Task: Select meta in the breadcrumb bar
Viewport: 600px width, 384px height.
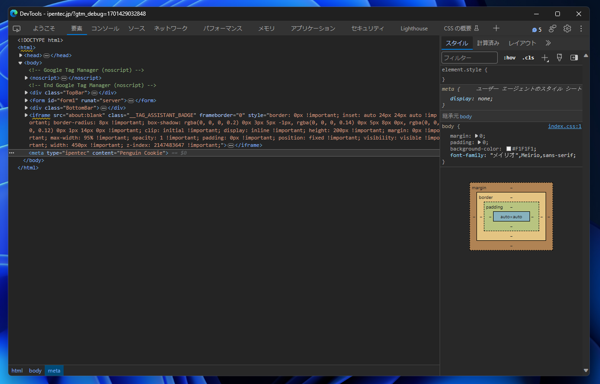Action: pyautogui.click(x=54, y=371)
